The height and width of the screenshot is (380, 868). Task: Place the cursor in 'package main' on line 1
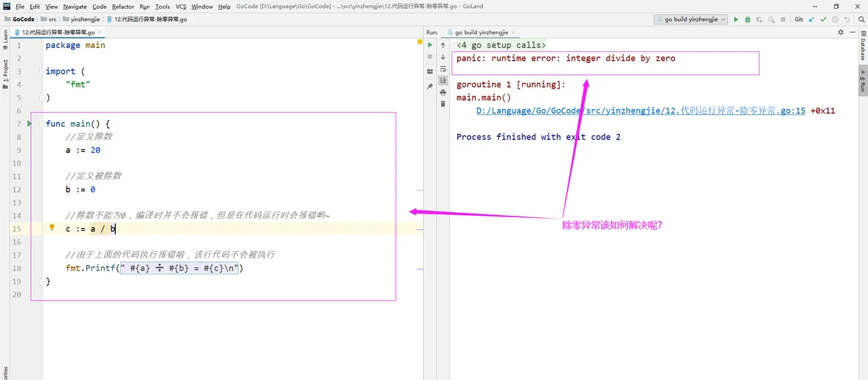pyautogui.click(x=75, y=45)
